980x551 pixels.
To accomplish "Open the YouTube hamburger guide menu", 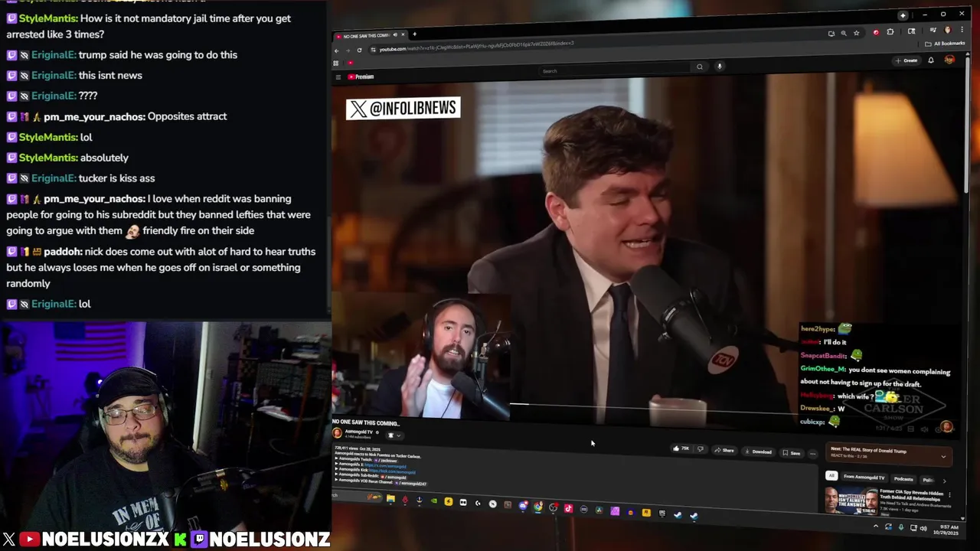I will coord(338,77).
